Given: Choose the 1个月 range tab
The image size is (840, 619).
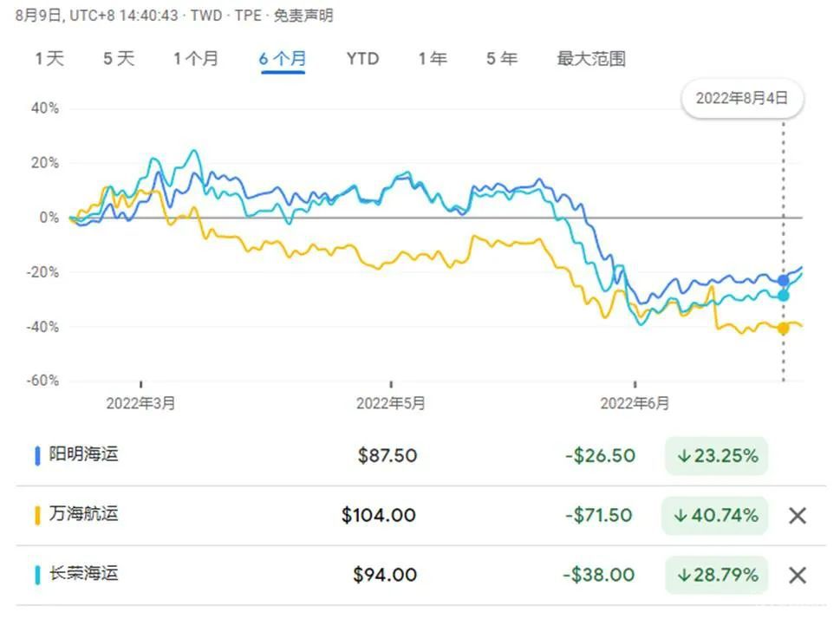Looking at the screenshot, I should pos(195,59).
